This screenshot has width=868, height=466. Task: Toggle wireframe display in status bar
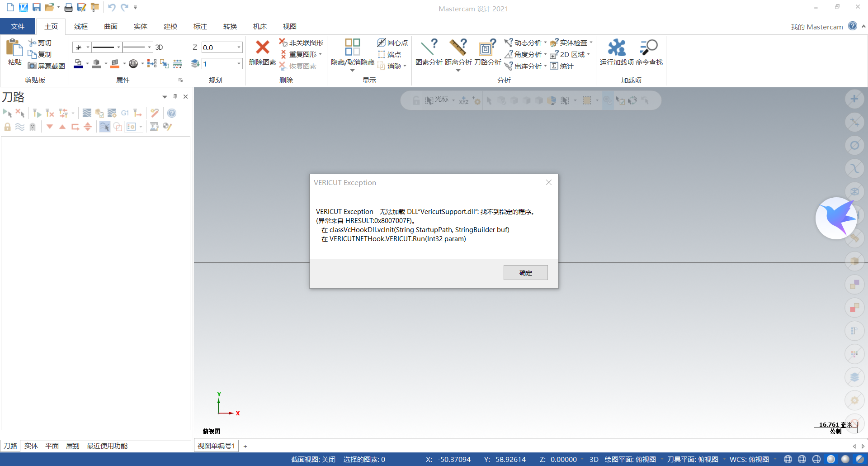point(788,459)
